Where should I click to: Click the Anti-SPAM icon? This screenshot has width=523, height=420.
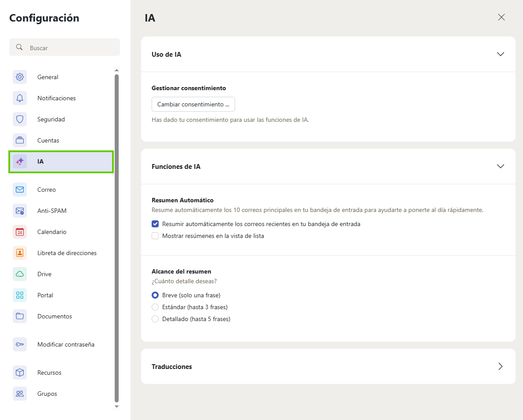click(20, 211)
